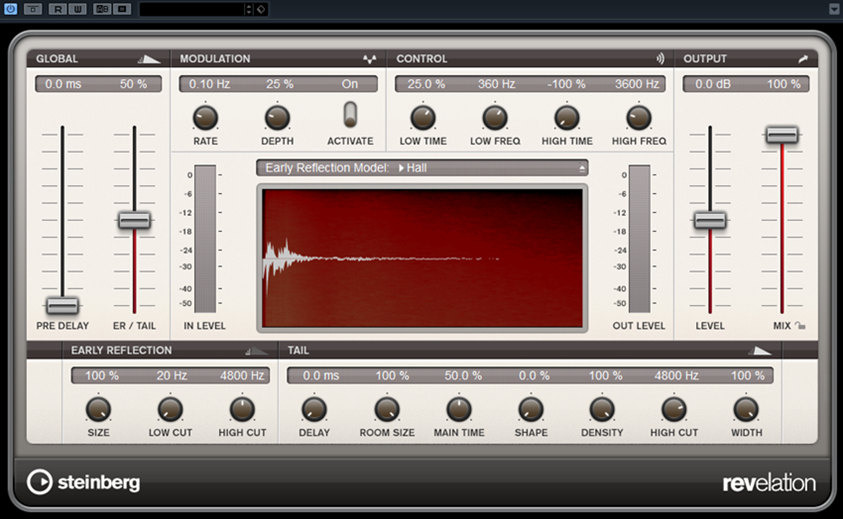Open the preset management diamond icon
The height and width of the screenshot is (519, 843).
coord(261,9)
